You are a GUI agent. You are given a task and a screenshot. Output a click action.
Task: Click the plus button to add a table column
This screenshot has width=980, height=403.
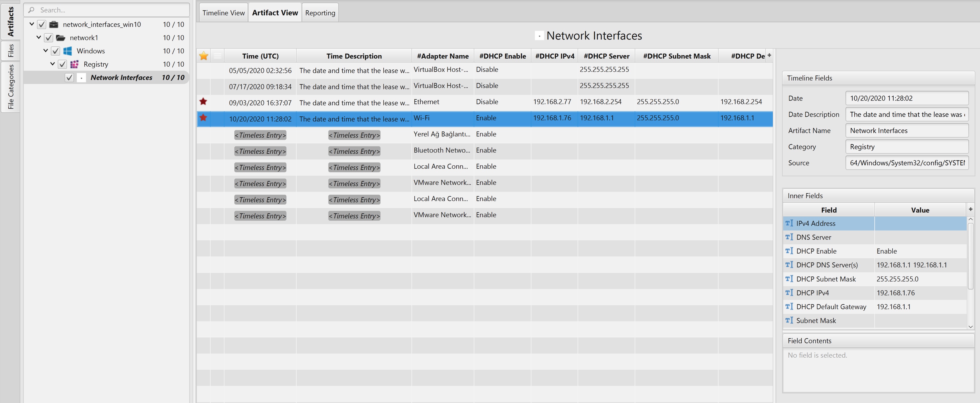coord(769,56)
